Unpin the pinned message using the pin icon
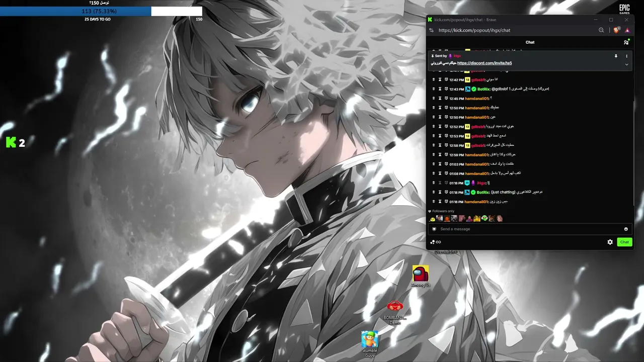644x362 pixels. [616, 56]
